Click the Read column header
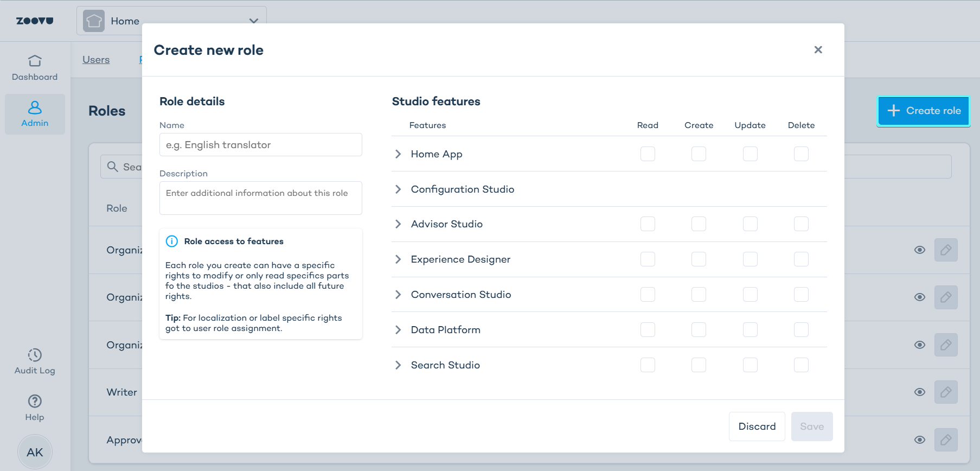This screenshot has height=471, width=980. pos(648,125)
